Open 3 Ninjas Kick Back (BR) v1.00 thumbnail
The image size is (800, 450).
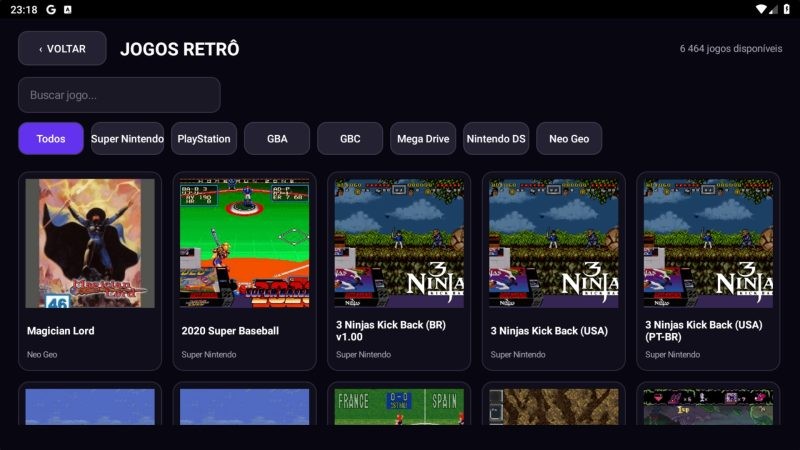click(399, 243)
